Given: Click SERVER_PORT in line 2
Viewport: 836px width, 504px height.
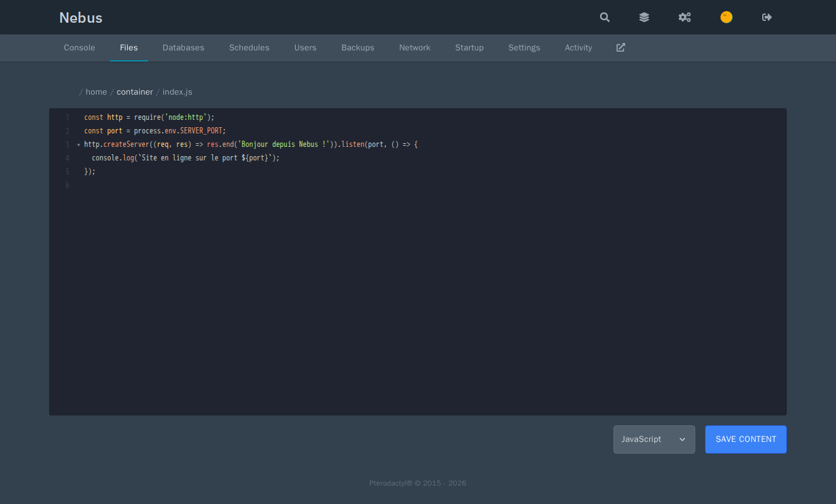Looking at the screenshot, I should click(x=201, y=131).
